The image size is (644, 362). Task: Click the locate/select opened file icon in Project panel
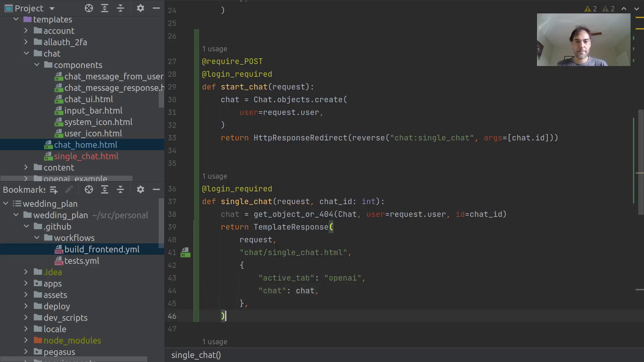[x=89, y=8]
